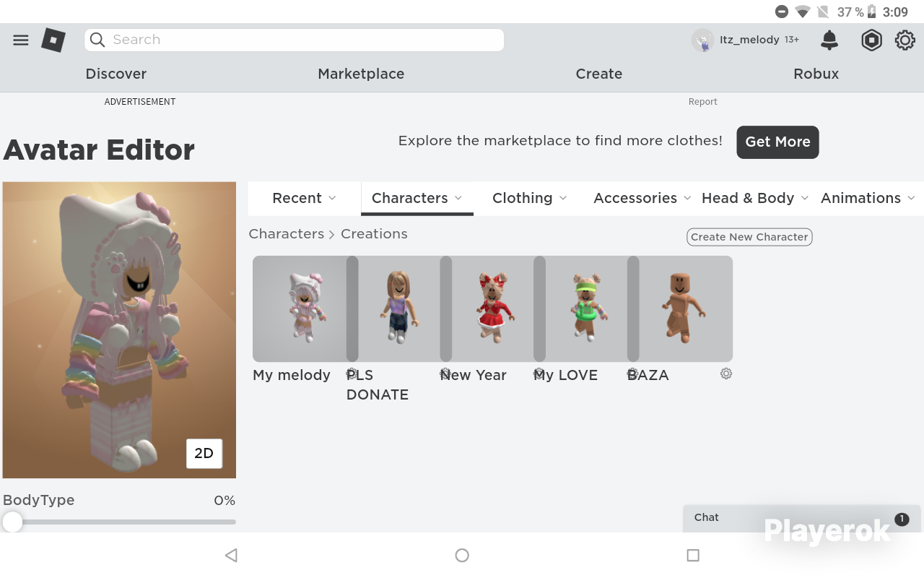The width and height of the screenshot is (924, 578).
Task: Open settings gear for New Year character
Action: coord(539,374)
